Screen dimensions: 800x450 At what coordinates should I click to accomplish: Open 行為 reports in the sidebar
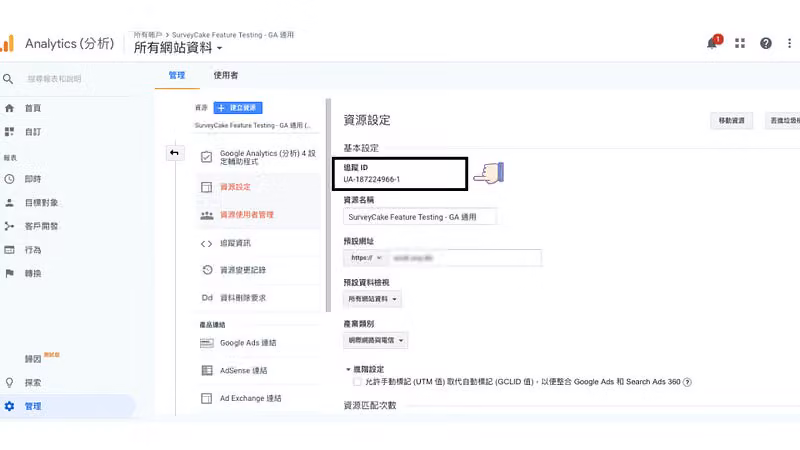(x=33, y=250)
